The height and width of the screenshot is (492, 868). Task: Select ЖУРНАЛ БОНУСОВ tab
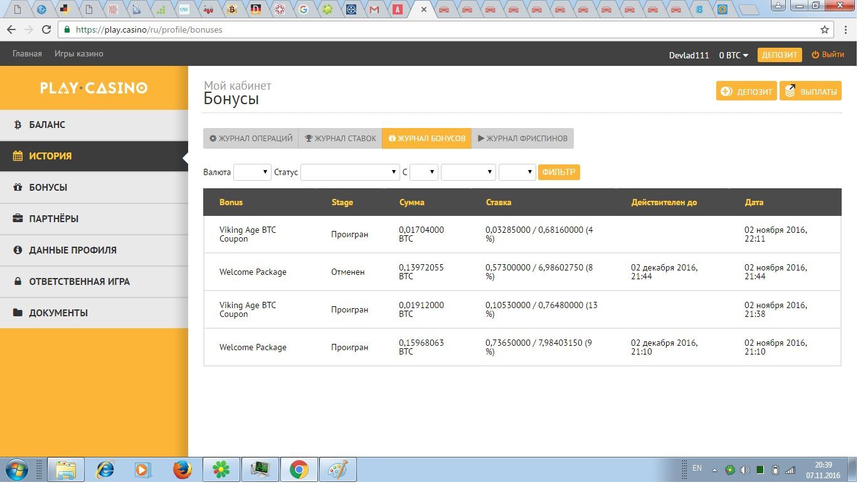coord(426,139)
